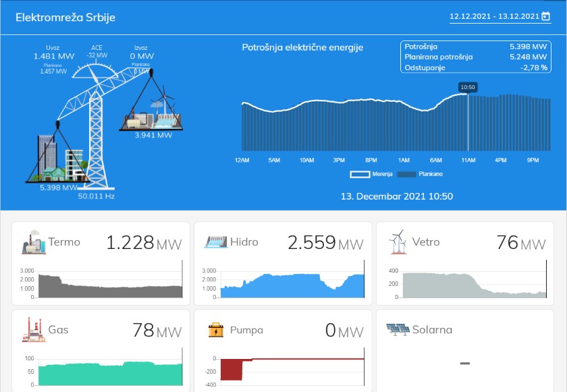
Task: Click the Pumpa battery icon
Action: tap(215, 331)
